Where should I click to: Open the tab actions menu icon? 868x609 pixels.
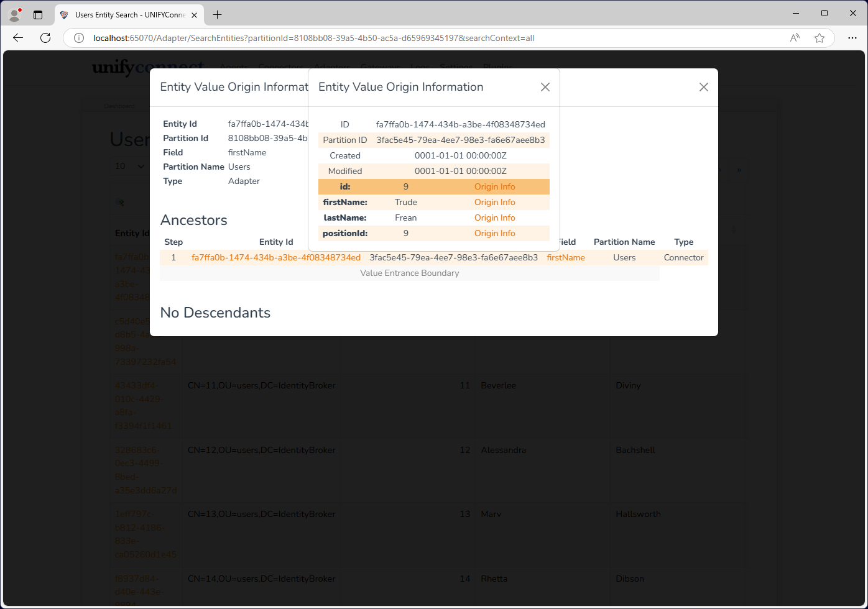pyautogui.click(x=38, y=14)
